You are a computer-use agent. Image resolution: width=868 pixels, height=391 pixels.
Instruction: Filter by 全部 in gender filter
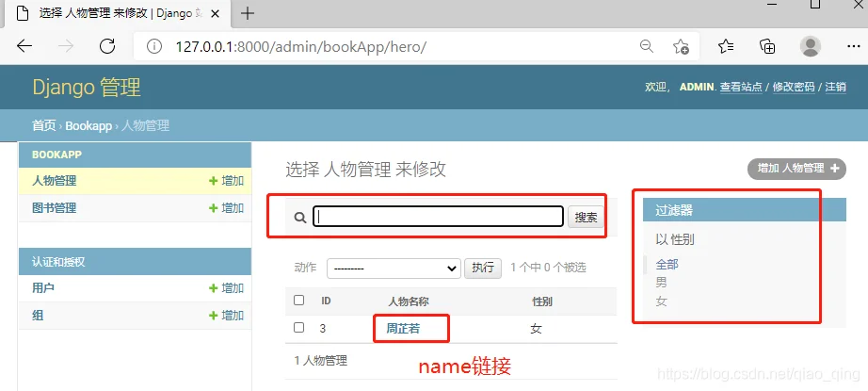pos(667,265)
